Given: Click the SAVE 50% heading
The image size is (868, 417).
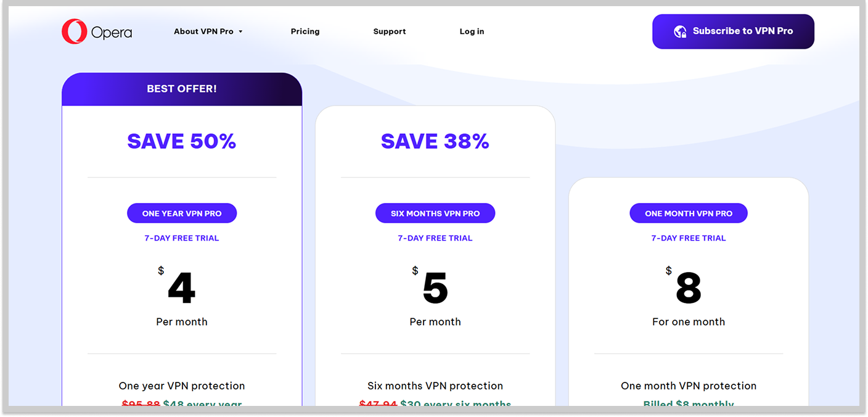Looking at the screenshot, I should (x=182, y=141).
